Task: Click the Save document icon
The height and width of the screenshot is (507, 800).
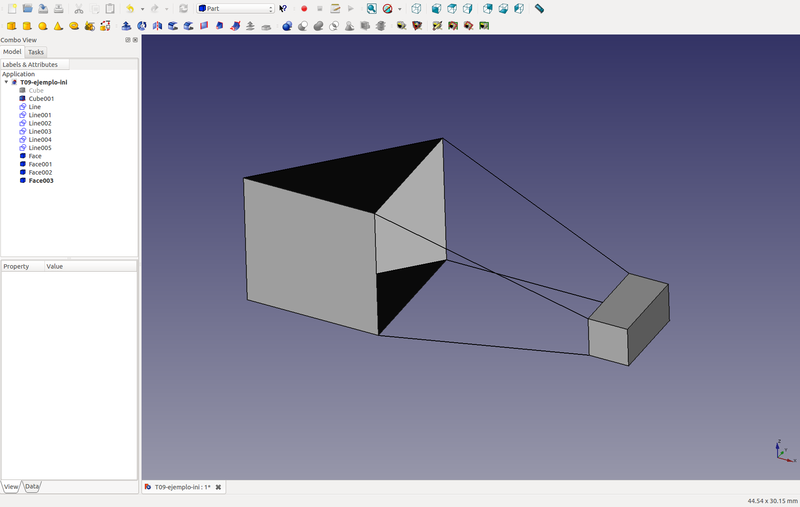Action: [44, 8]
